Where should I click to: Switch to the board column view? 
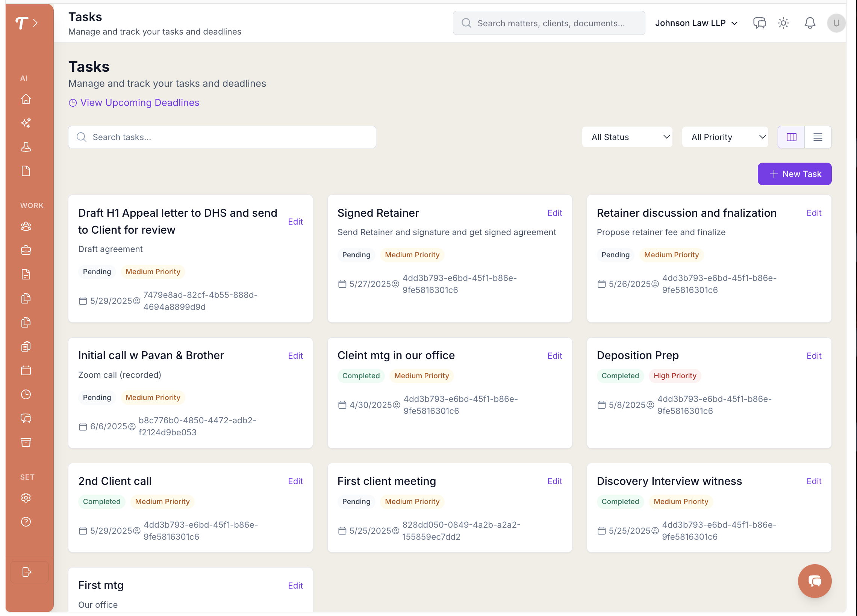tap(791, 137)
